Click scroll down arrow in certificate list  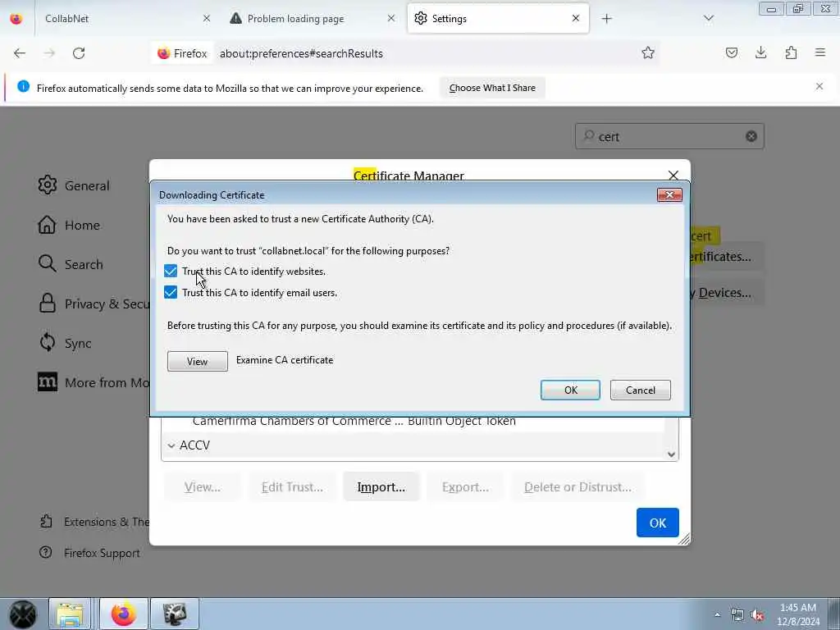pyautogui.click(x=671, y=454)
